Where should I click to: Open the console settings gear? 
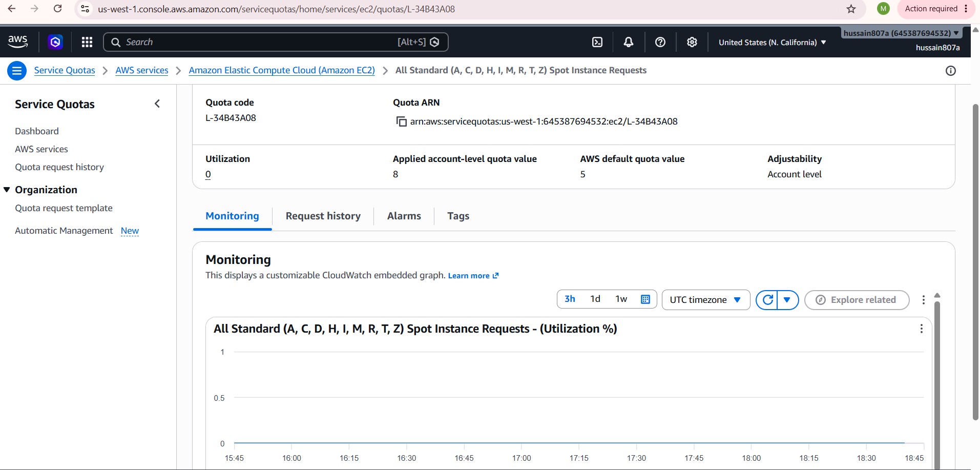(x=692, y=42)
